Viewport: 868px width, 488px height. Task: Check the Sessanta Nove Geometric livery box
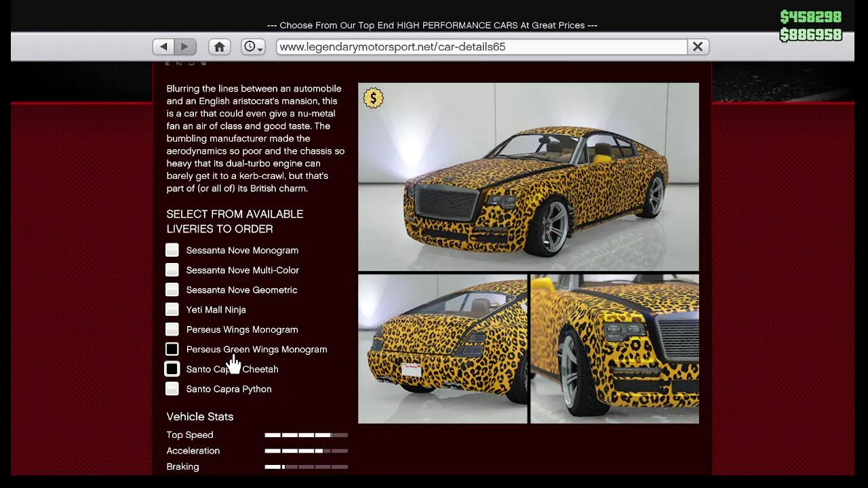tap(172, 289)
